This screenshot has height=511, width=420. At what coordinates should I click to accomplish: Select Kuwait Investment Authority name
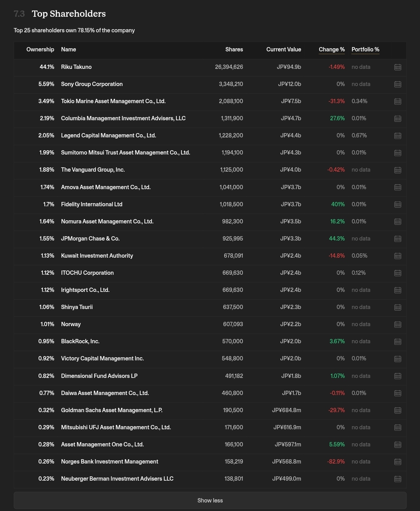coord(97,256)
